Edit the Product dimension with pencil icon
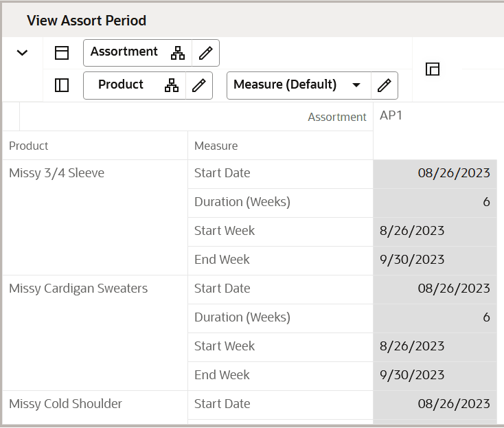This screenshot has width=504, height=428. [x=198, y=85]
